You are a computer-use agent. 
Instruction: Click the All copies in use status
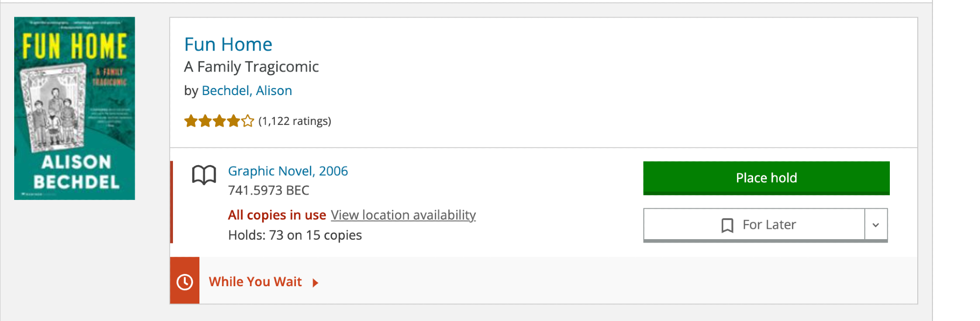tap(277, 215)
